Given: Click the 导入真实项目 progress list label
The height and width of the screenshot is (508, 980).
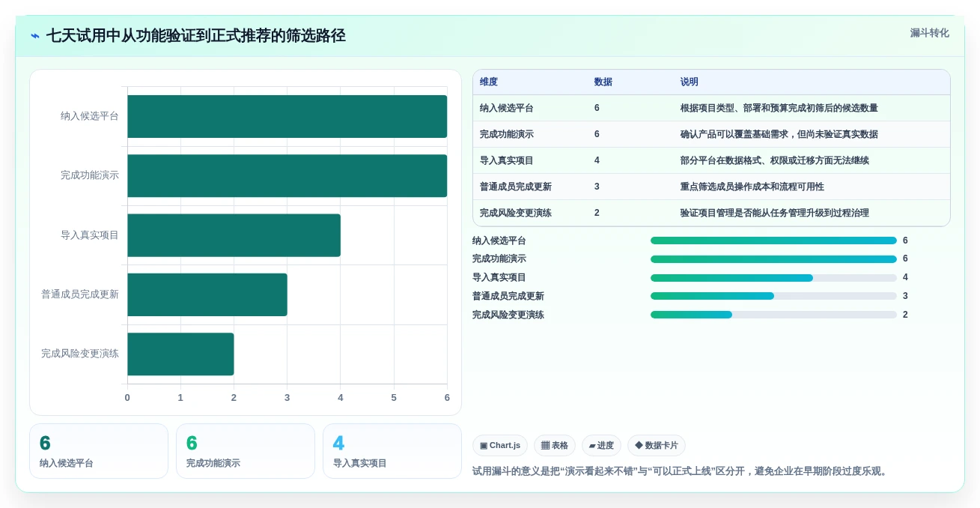Looking at the screenshot, I should pyautogui.click(x=499, y=277).
